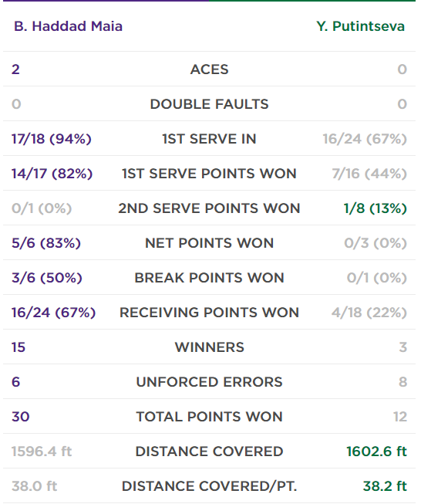This screenshot has height=504, width=421.
Task: Click Haddad Maia's 17/18 (94%) value
Action: click(52, 138)
